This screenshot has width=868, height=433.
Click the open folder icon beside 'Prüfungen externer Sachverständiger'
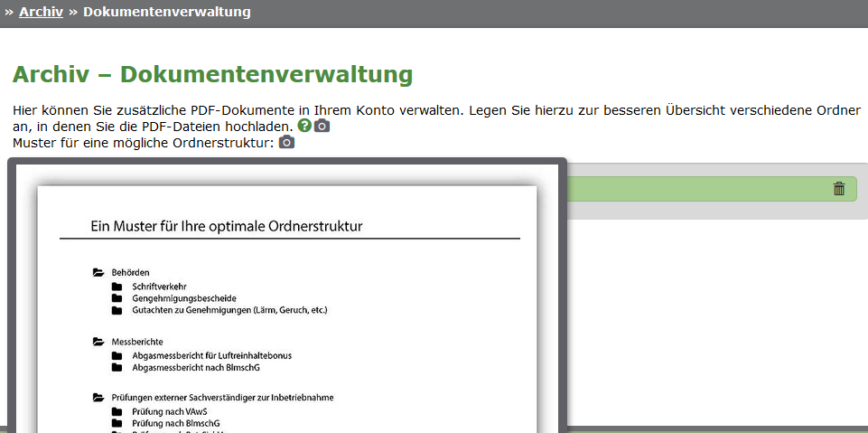coord(98,398)
